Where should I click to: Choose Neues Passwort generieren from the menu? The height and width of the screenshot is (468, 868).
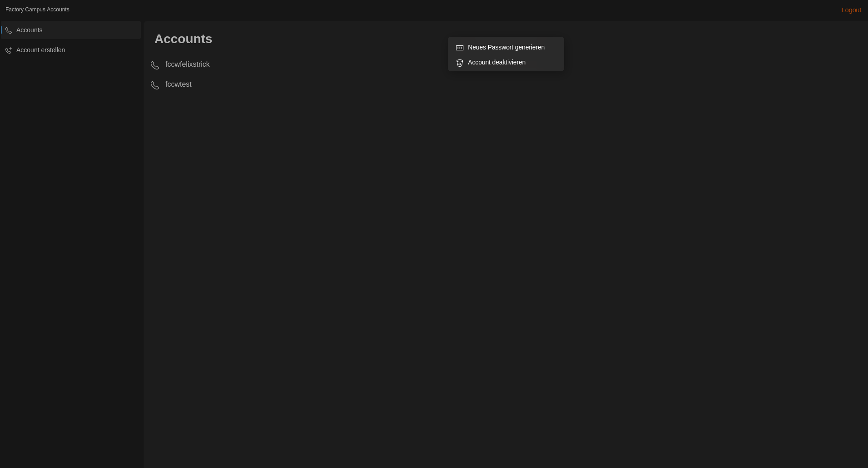506,47
